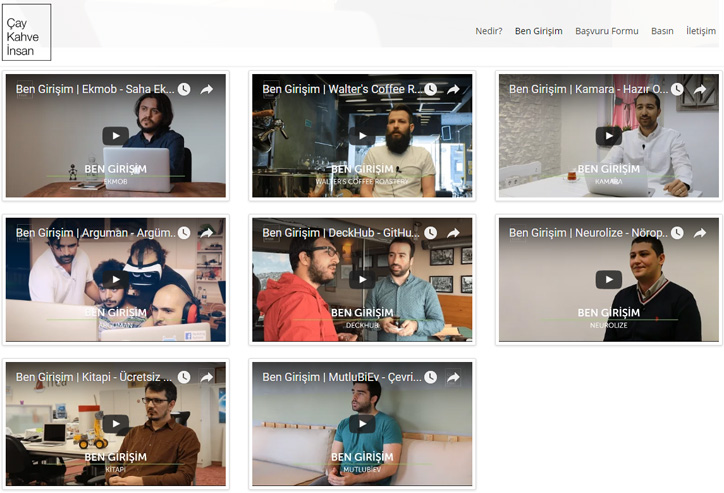The width and height of the screenshot is (724, 493).
Task: Click Watch Later clock on Ekmob video
Action: click(x=184, y=89)
